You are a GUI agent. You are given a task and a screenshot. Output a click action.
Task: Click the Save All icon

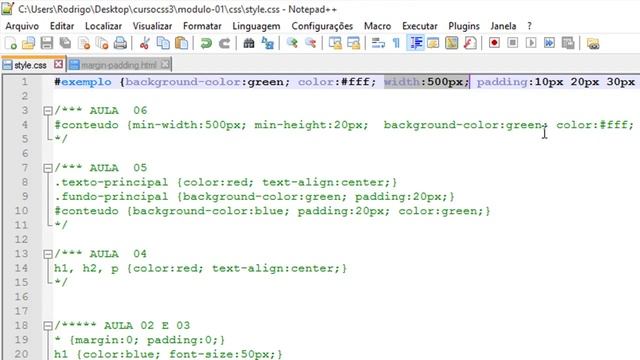coord(65,43)
